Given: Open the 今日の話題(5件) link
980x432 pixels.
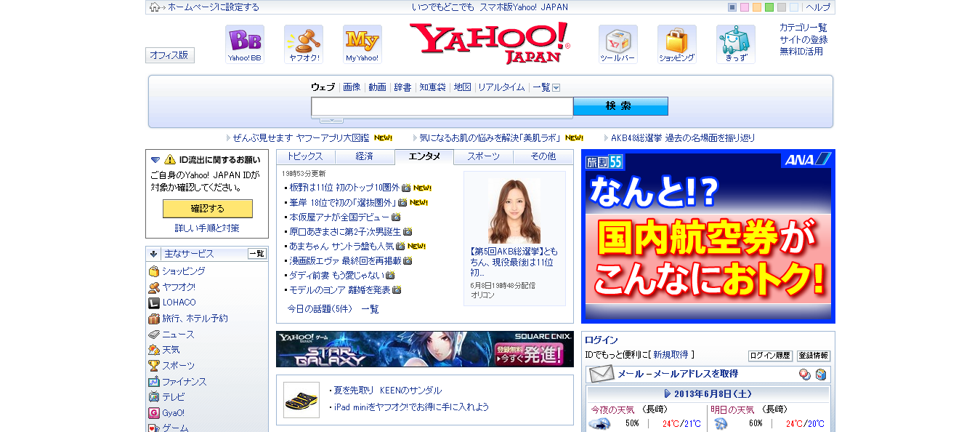Looking at the screenshot, I should point(319,309).
